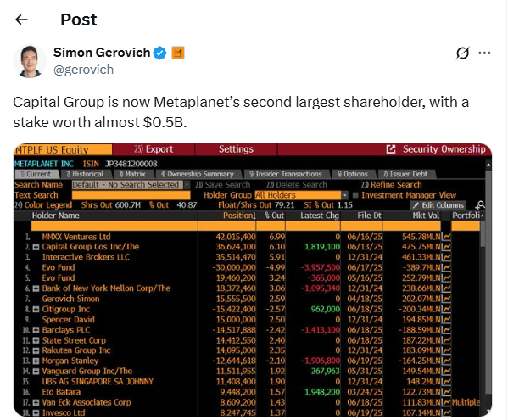Open chart icon for Interactive Brokers LLC row
This screenshot has width=508, height=420.
coord(446,257)
